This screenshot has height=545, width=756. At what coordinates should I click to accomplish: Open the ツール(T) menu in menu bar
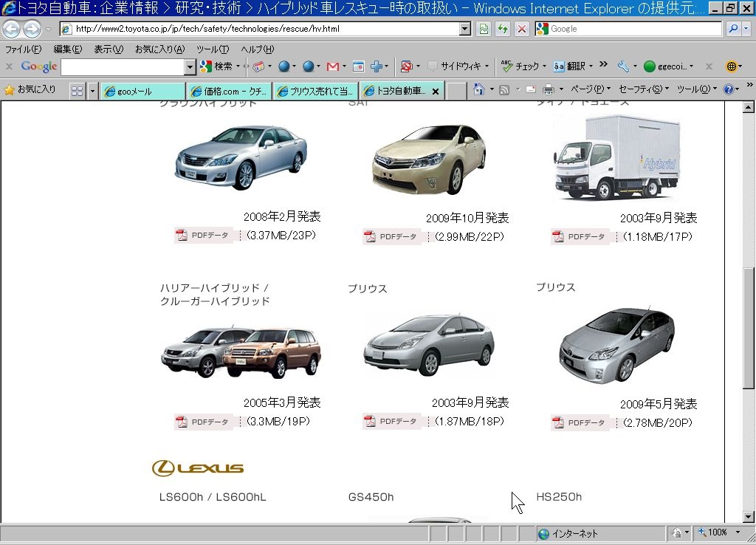pyautogui.click(x=213, y=49)
